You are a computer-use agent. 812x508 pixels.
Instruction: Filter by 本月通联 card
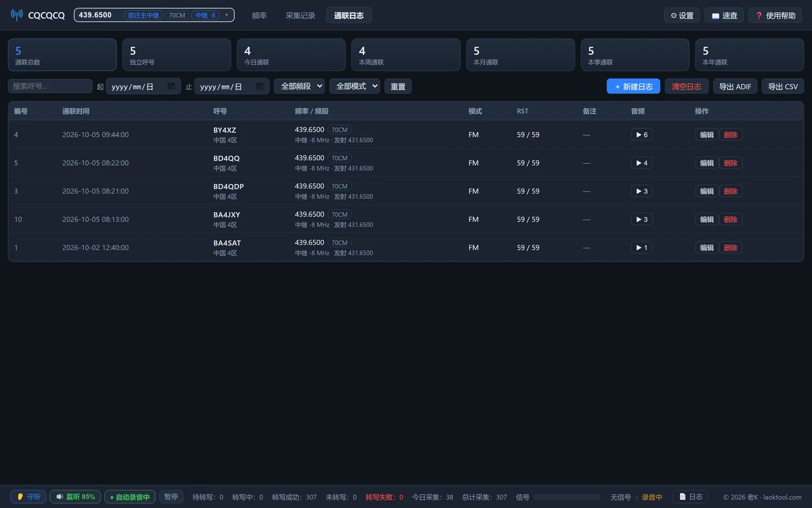(520, 55)
